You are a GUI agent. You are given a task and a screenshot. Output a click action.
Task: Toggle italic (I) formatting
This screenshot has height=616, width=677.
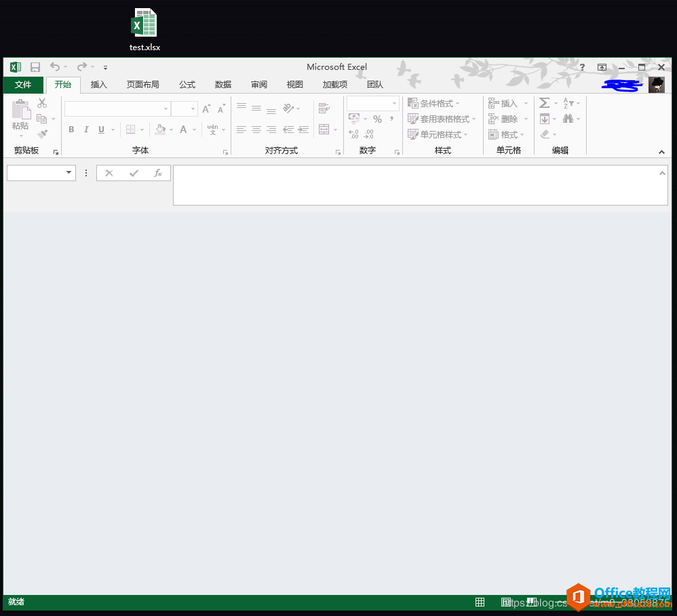[x=86, y=129]
